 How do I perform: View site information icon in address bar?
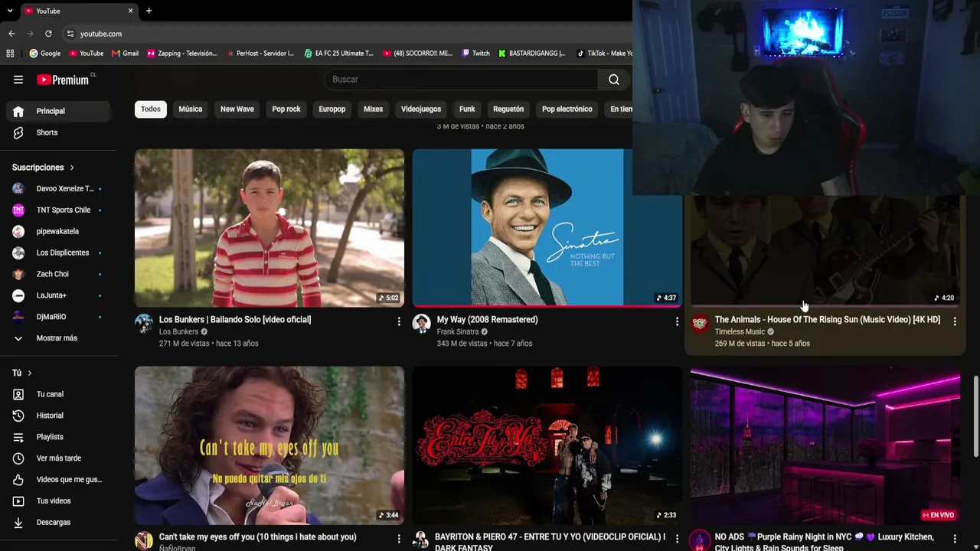pos(70,34)
